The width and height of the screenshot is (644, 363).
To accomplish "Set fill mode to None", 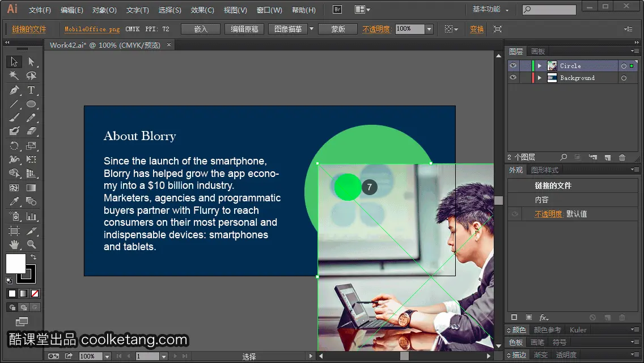I will [x=35, y=294].
